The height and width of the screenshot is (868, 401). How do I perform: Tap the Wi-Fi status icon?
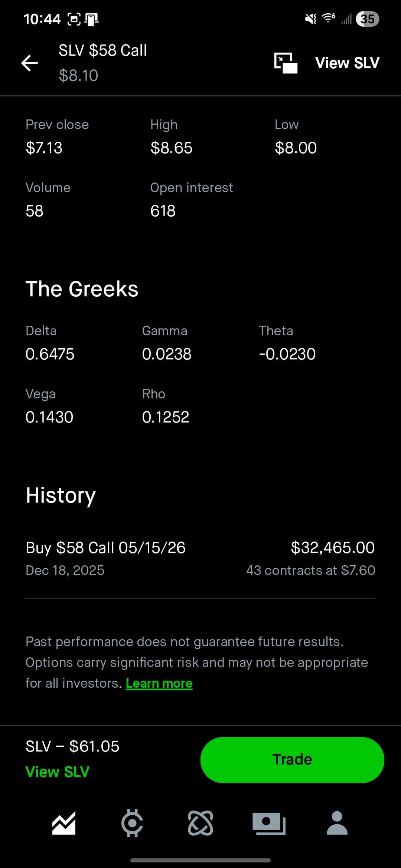[329, 18]
